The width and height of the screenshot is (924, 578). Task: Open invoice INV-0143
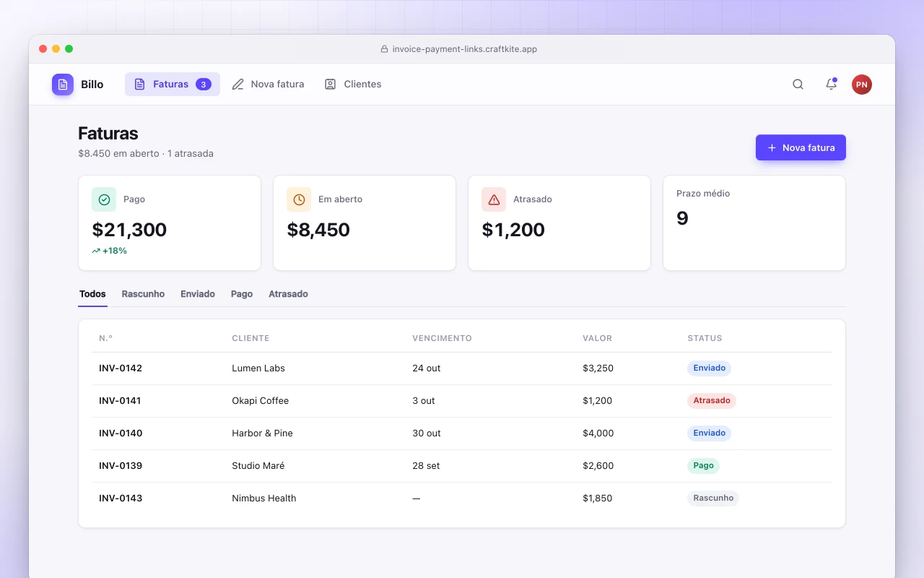(x=121, y=499)
